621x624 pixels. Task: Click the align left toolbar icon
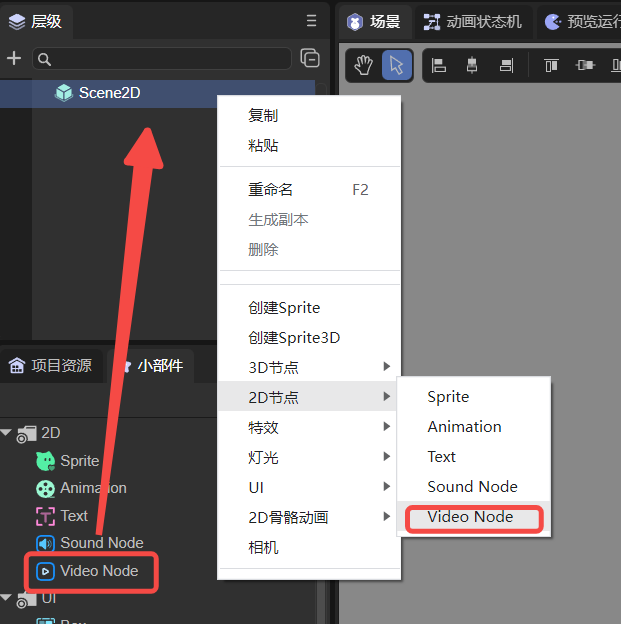point(438,65)
